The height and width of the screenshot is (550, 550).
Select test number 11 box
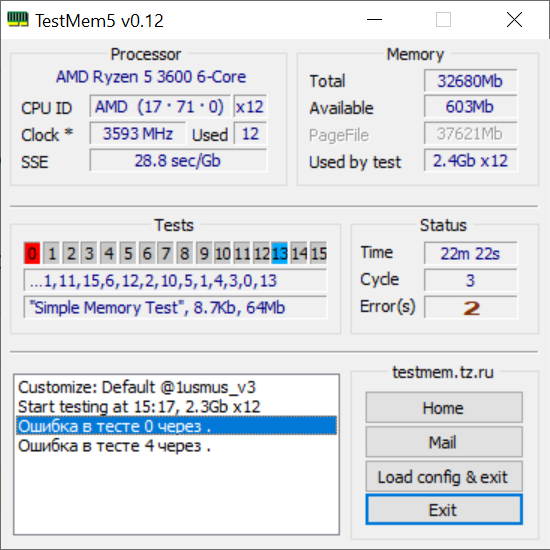pos(242,253)
